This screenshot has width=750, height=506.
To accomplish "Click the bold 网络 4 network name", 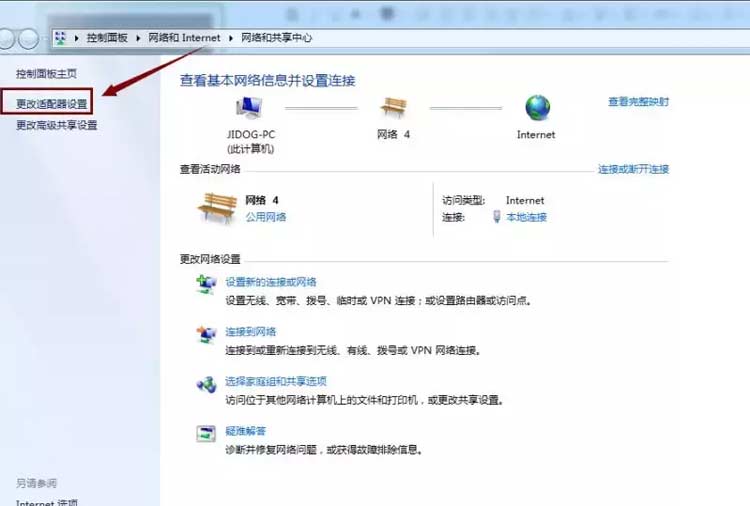I will tap(262, 200).
